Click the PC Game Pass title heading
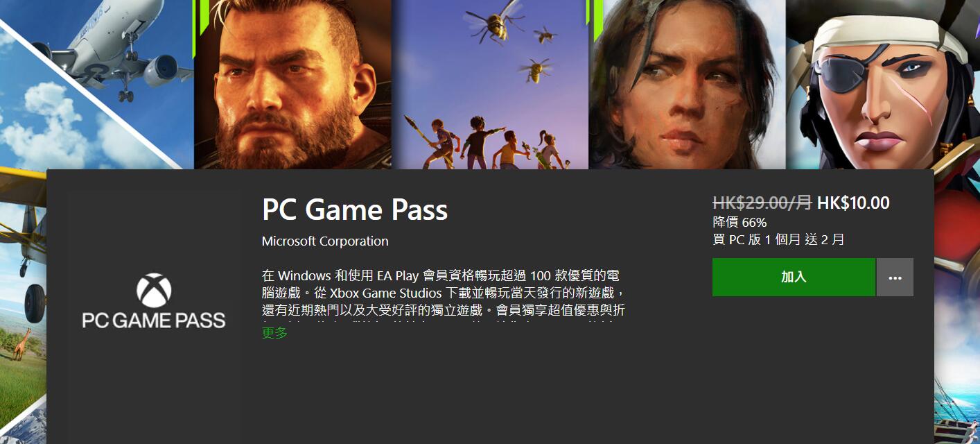The height and width of the screenshot is (444, 980). 355,210
